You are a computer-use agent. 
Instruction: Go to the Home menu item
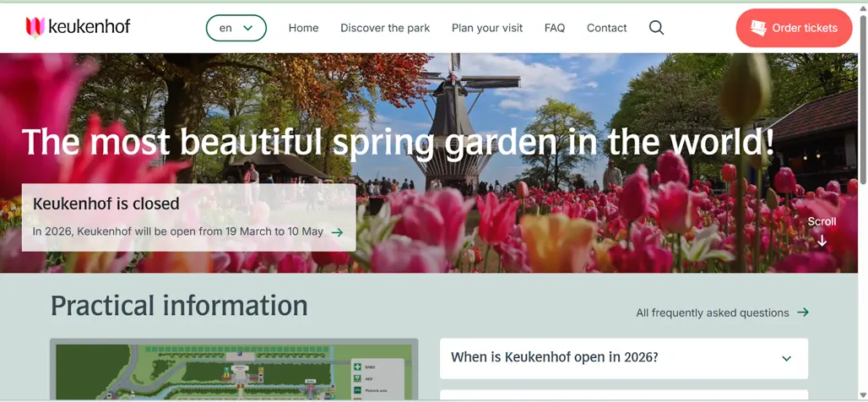click(x=303, y=28)
